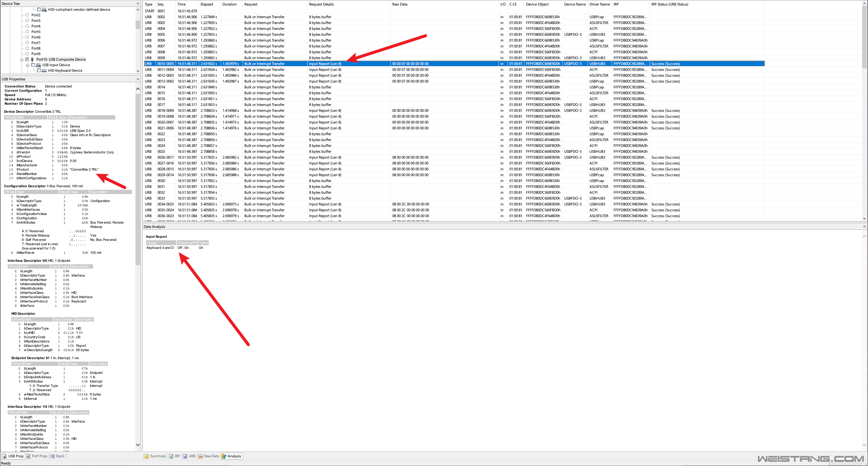The image size is (868, 466).
Task: Click the USB Properties scroll-up arrow
Action: [x=137, y=89]
